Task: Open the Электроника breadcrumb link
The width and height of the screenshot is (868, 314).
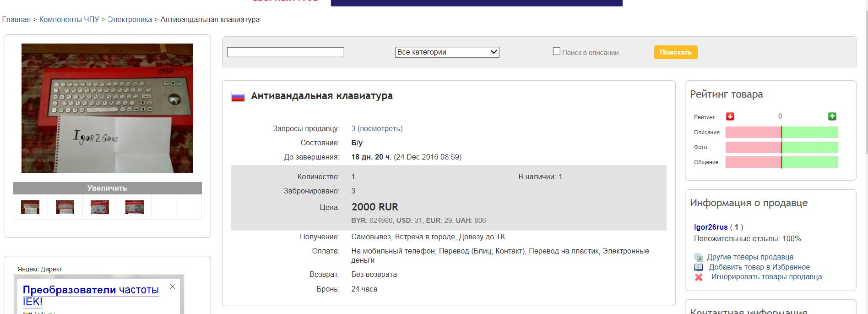Action: point(130,19)
